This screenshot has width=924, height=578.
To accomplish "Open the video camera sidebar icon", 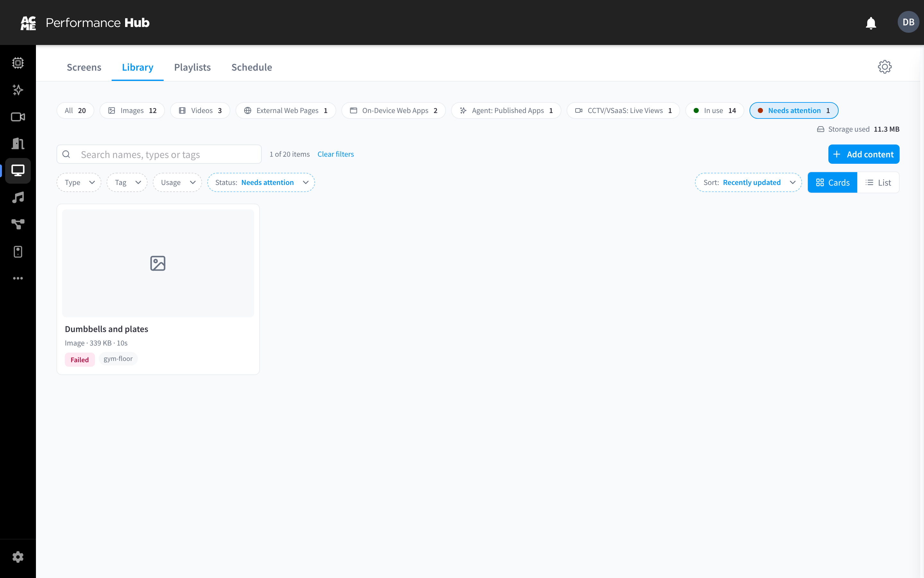I will tap(18, 117).
